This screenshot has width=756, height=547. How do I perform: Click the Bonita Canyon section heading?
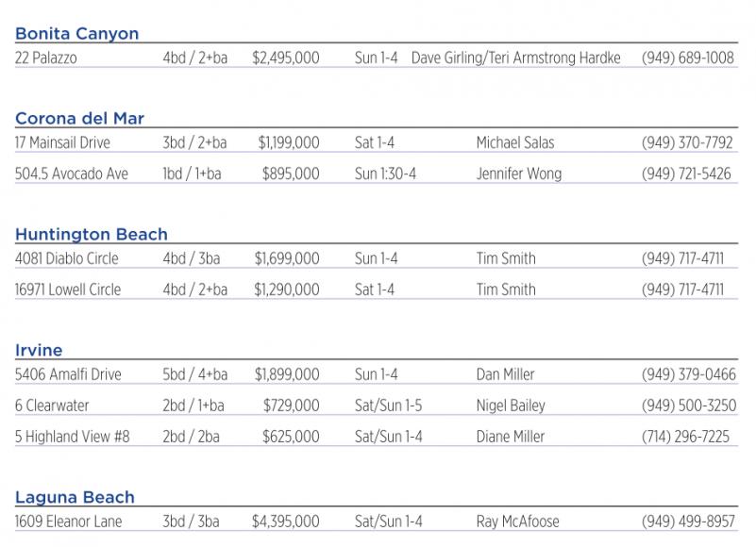pos(77,34)
